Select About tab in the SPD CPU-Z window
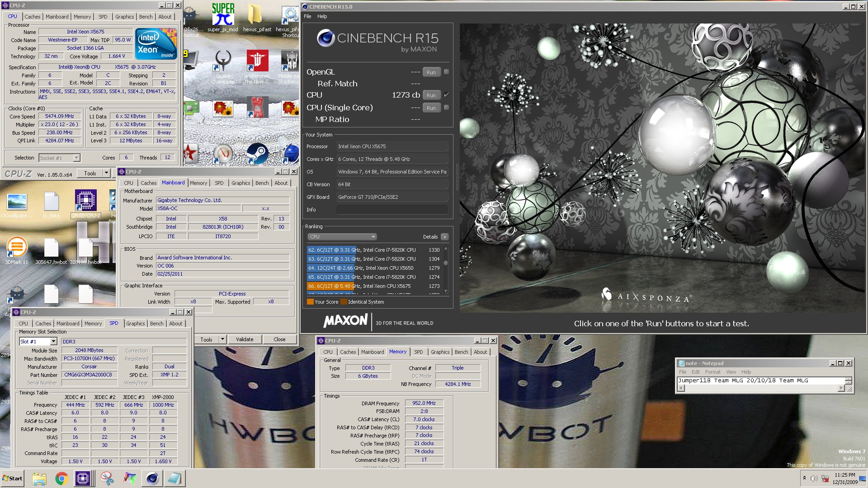Viewport: 868px width, 488px height. pos(176,324)
